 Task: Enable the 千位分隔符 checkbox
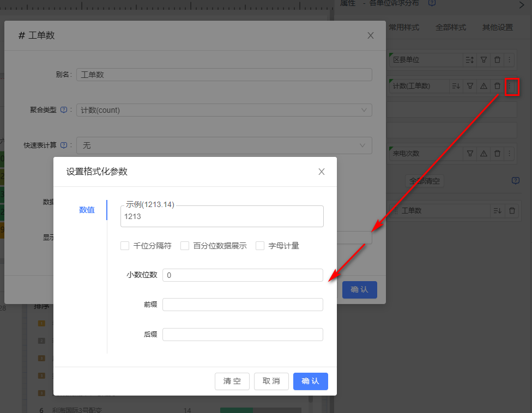125,246
